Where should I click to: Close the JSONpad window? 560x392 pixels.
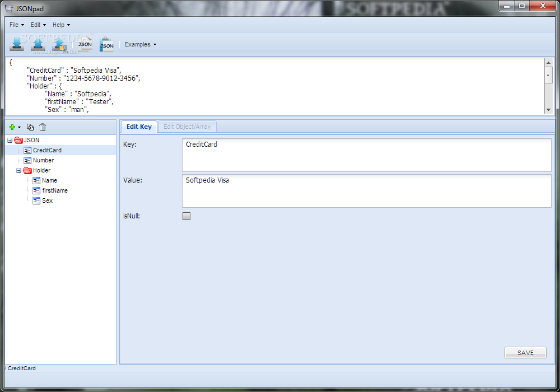pos(543,6)
